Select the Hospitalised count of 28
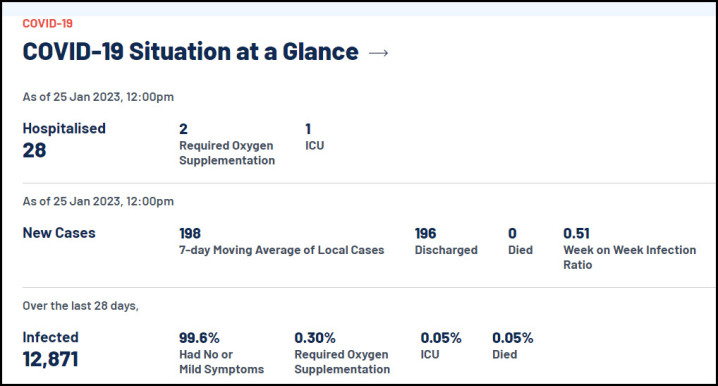This screenshot has width=718, height=386. [x=34, y=150]
